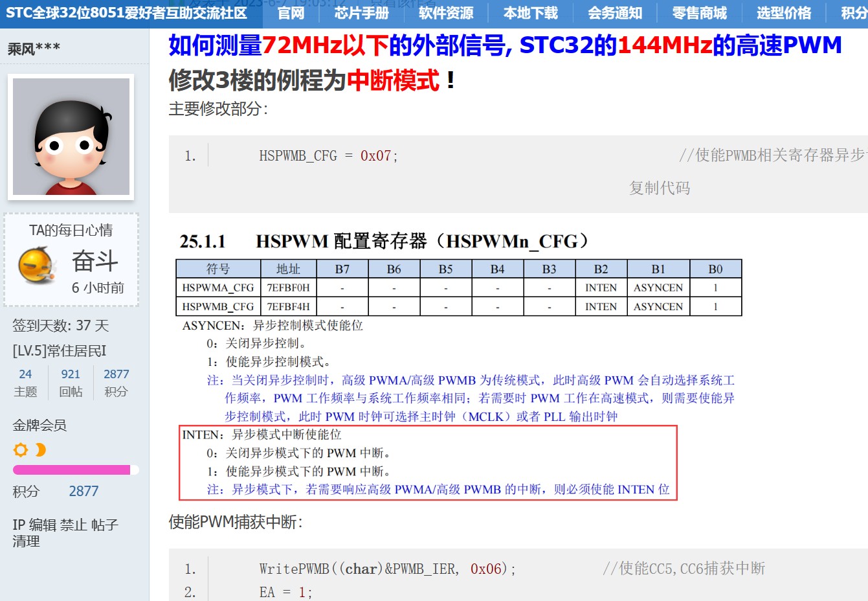The height and width of the screenshot is (601, 868).
Task: Open the poster's 24 主题 list
Action: [25, 382]
